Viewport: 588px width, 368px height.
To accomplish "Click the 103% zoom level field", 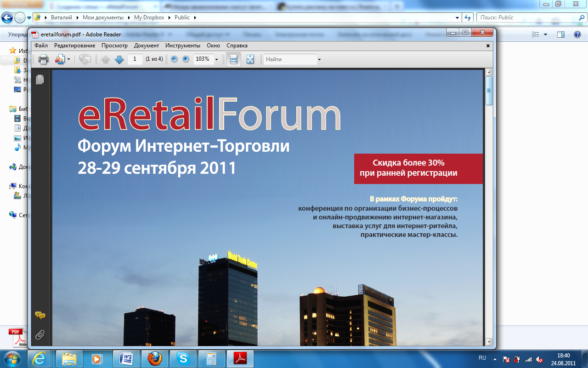I will click(203, 59).
